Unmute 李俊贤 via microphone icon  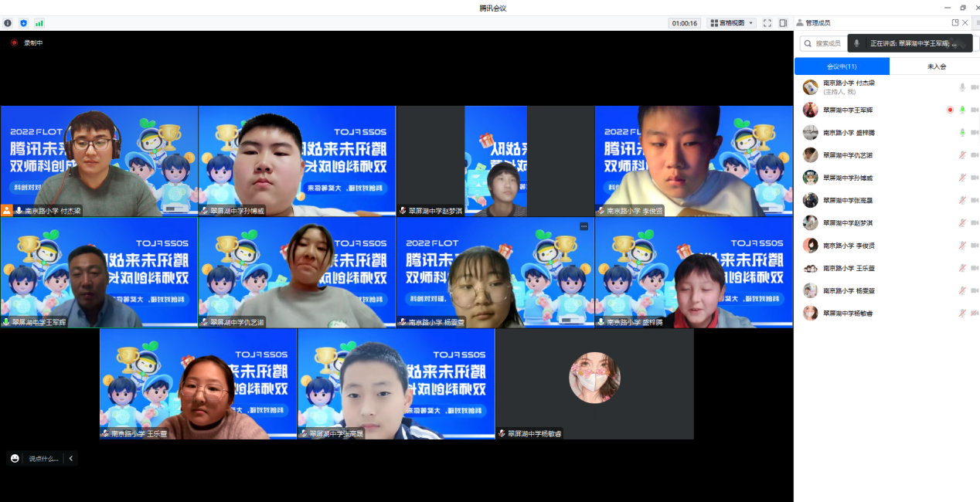tap(962, 246)
